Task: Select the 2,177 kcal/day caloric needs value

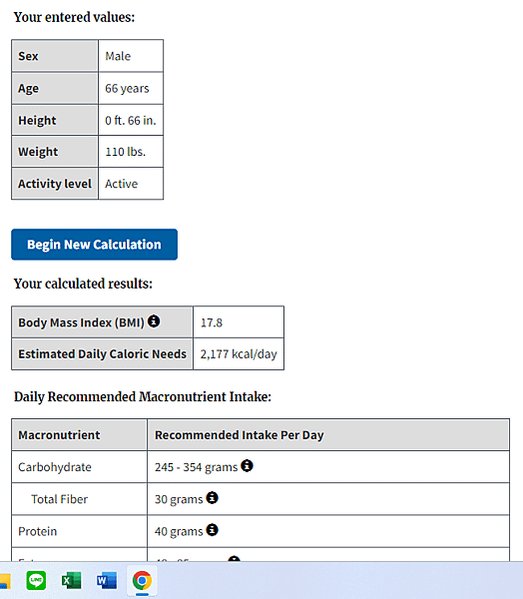Action: tap(239, 354)
